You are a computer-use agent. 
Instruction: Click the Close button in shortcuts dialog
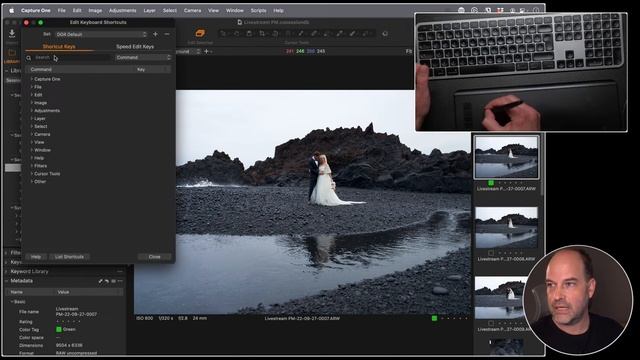(154, 257)
